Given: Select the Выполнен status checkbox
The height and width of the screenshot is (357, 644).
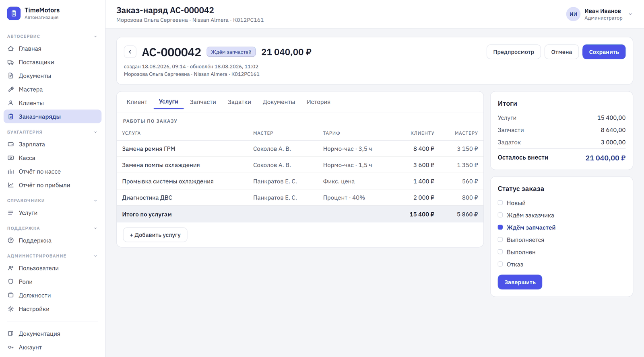Looking at the screenshot, I should coord(500,252).
